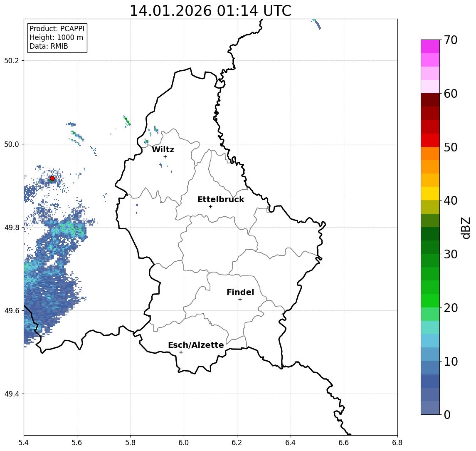
Task: Click the 'Product: PCAPPI' text
Action: click(x=57, y=29)
